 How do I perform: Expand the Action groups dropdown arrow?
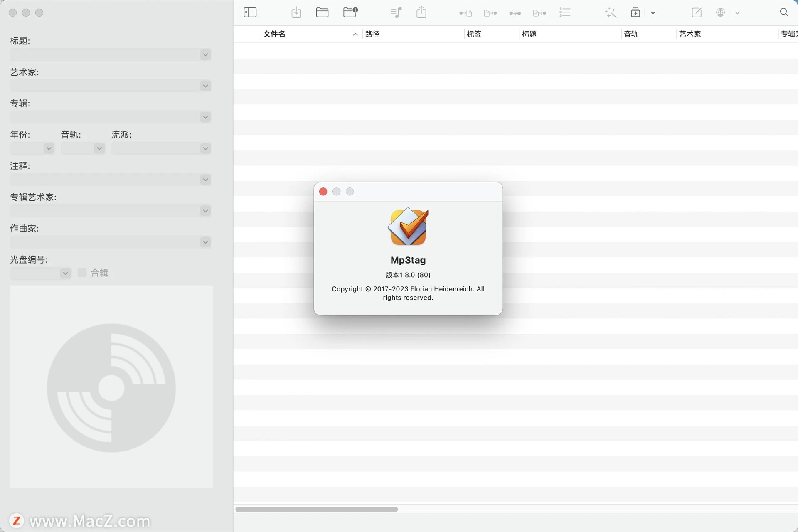tap(653, 13)
